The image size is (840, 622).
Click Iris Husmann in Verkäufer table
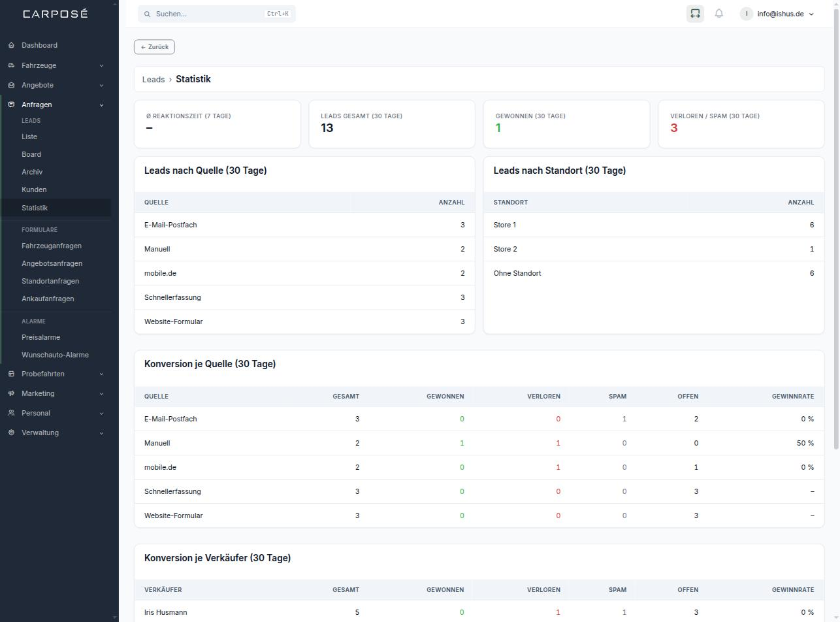coord(166,612)
